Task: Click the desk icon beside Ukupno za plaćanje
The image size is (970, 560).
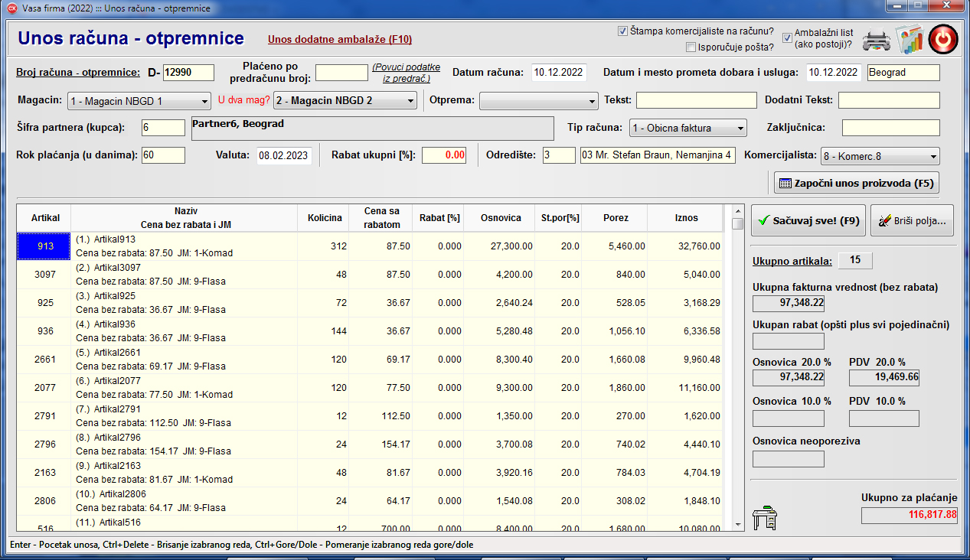Action: click(x=765, y=518)
